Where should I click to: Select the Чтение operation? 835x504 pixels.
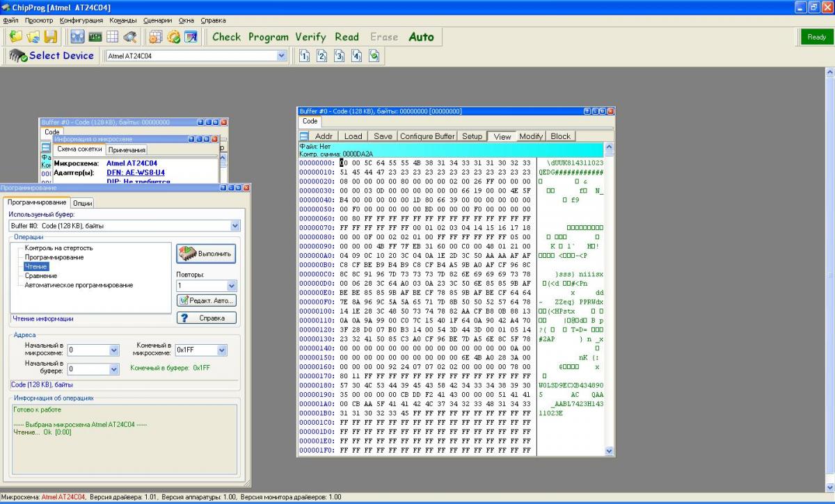pos(36,266)
